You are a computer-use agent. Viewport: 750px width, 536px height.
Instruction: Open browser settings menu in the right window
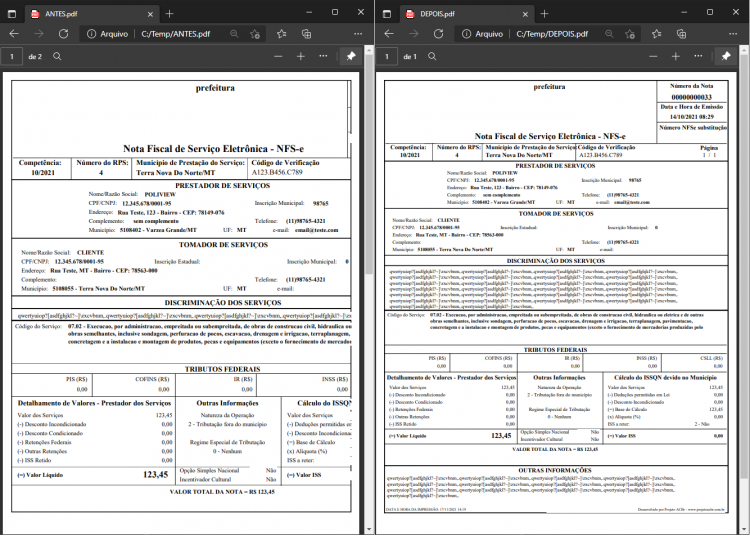pyautogui.click(x=733, y=34)
